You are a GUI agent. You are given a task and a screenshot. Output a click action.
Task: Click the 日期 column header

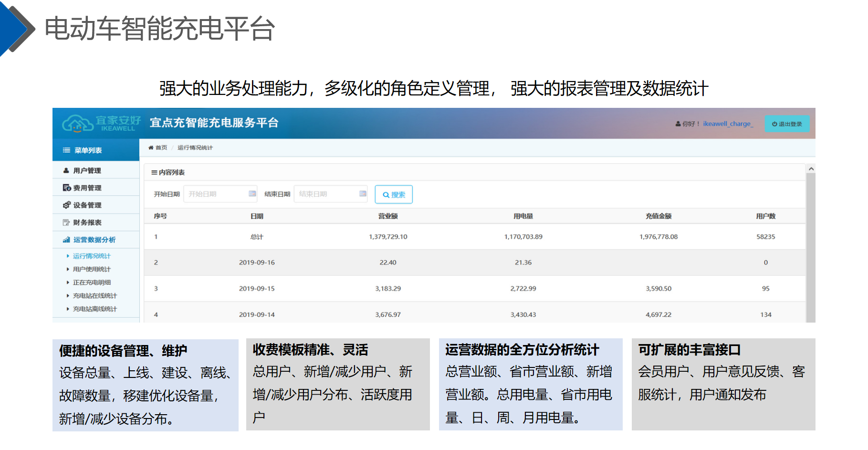pos(257,216)
